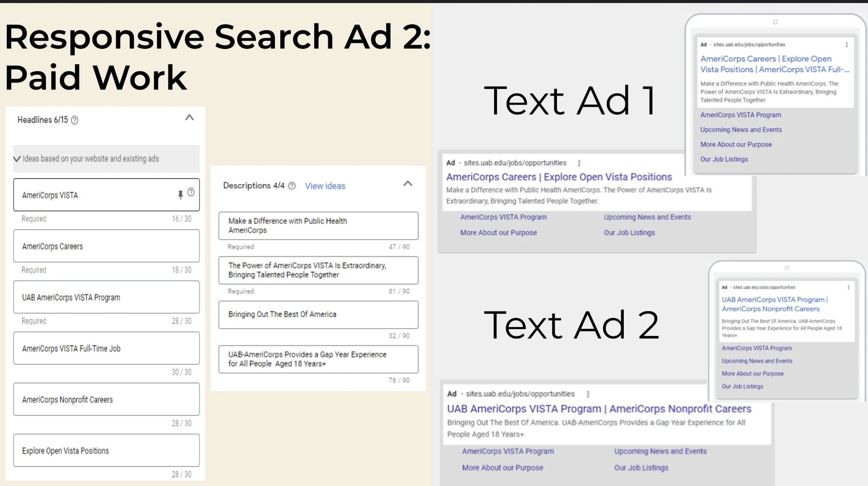Click the pin icon on AmeriCorps VISTA headline

(x=180, y=195)
